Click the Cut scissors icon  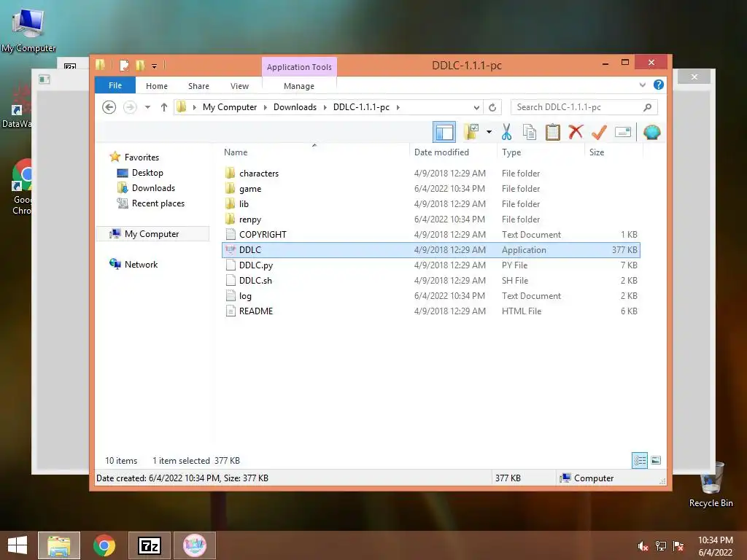[506, 132]
